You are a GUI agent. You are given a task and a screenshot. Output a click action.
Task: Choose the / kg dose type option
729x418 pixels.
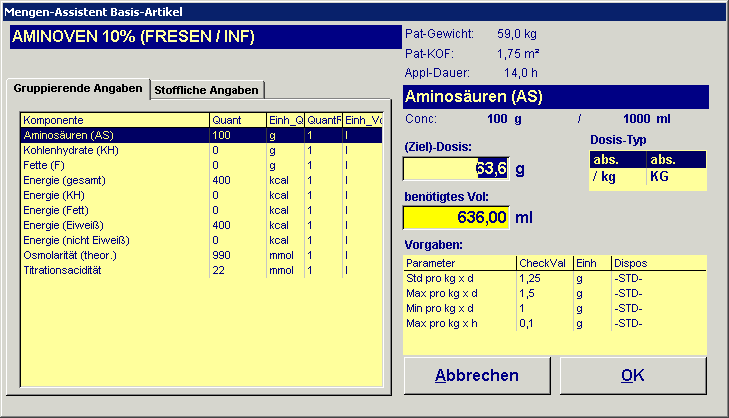[x=617, y=177]
